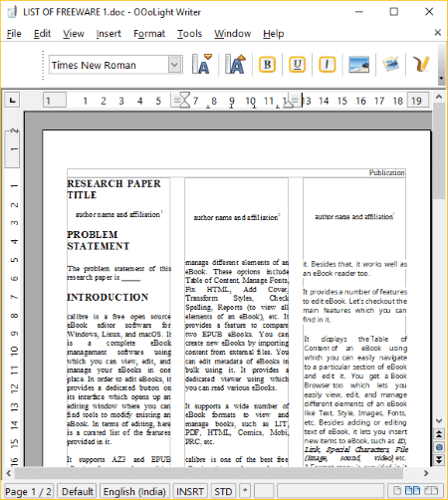Close the document with menu bar X
Screen dimensions: 448x500
(x=438, y=33)
